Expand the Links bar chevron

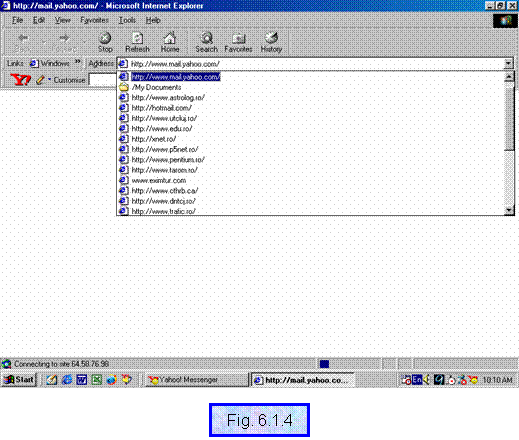(78, 62)
